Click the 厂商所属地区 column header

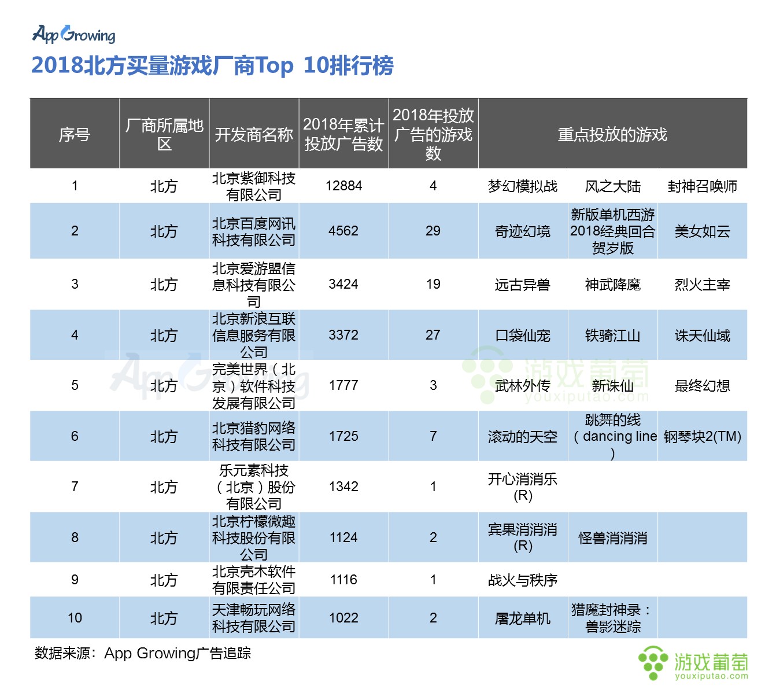coord(164,134)
